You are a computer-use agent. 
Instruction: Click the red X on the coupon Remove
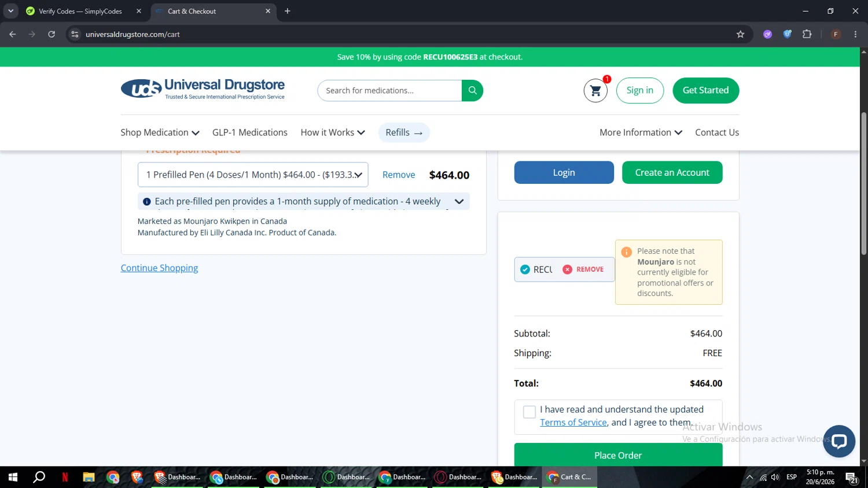567,269
